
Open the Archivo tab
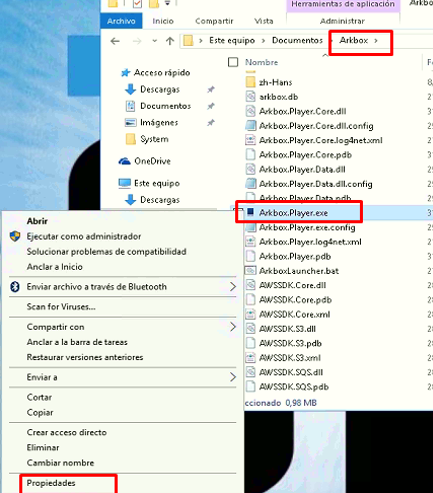pos(121,21)
